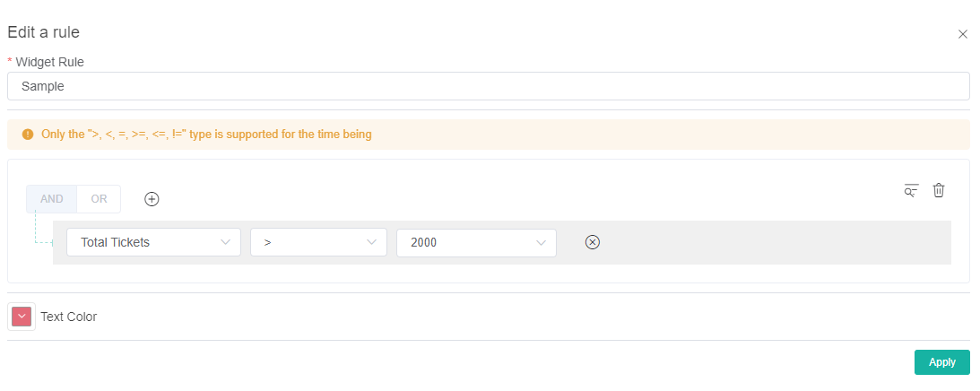Image resolution: width=980 pixels, height=391 pixels.
Task: Switch to the OR logic operator
Action: pos(99,199)
